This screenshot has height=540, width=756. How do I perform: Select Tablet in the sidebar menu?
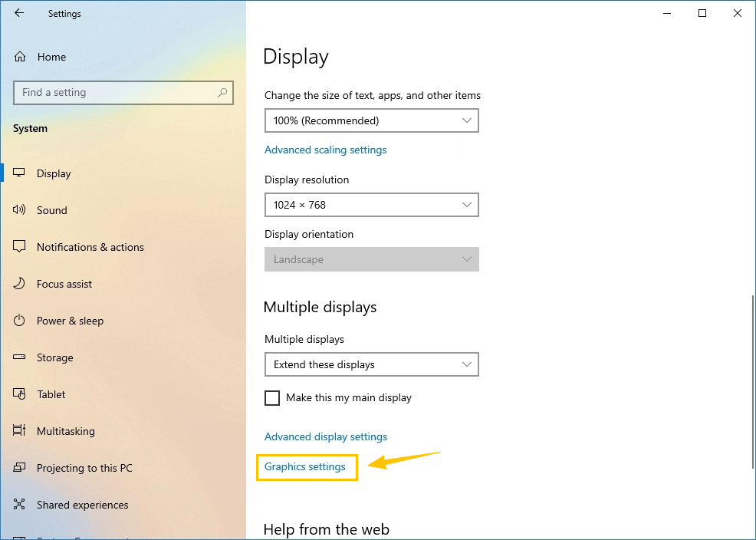click(x=51, y=394)
